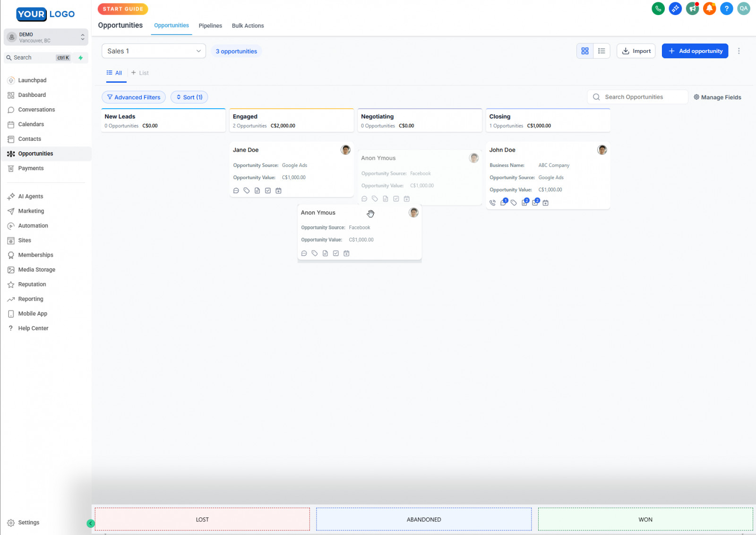Click the tag icon on Jane Doe card

click(x=247, y=190)
